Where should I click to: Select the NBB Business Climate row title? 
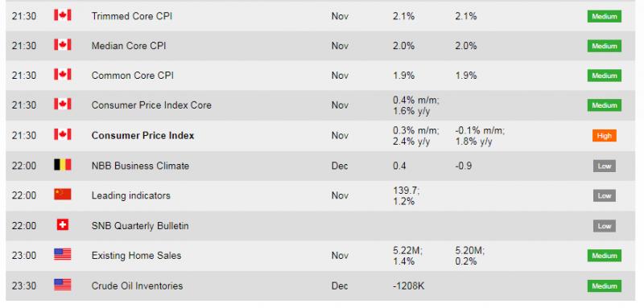pyautogui.click(x=140, y=166)
